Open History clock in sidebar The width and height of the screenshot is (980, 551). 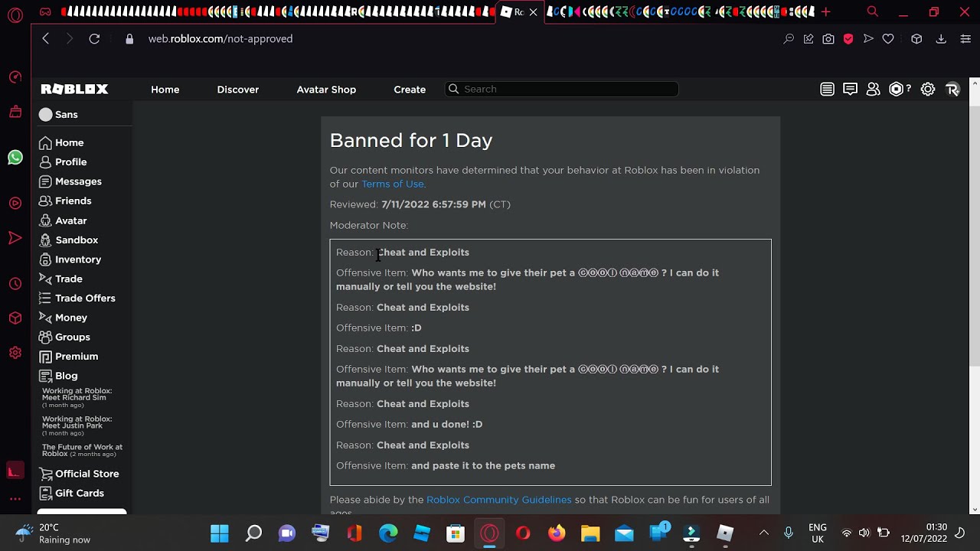15,284
